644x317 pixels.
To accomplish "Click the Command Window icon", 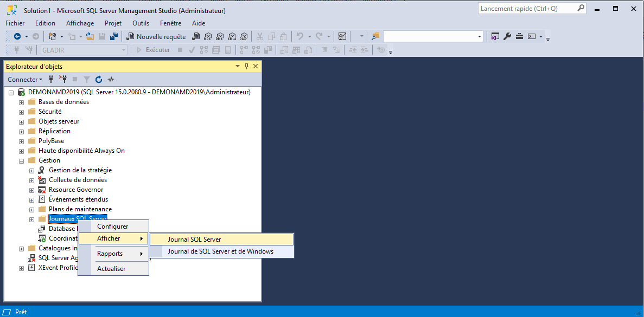I will (532, 36).
